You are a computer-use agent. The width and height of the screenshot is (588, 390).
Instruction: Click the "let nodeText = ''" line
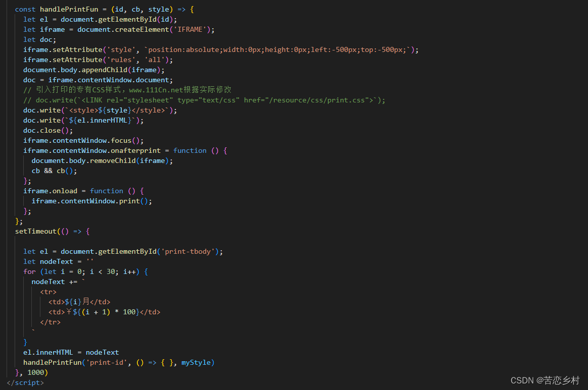coord(58,262)
